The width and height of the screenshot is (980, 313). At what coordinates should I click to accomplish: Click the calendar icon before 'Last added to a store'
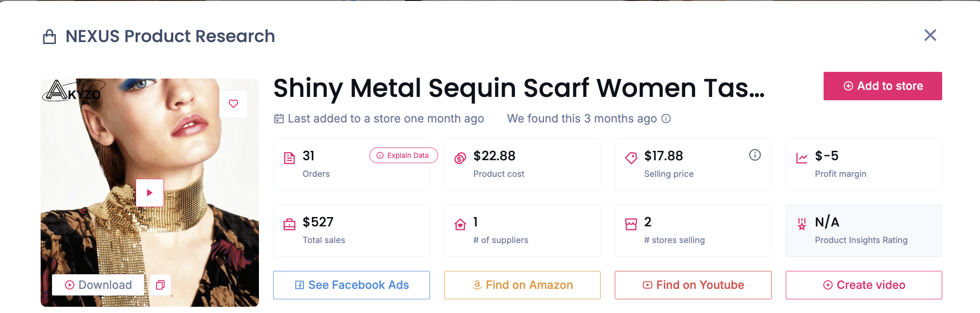278,118
